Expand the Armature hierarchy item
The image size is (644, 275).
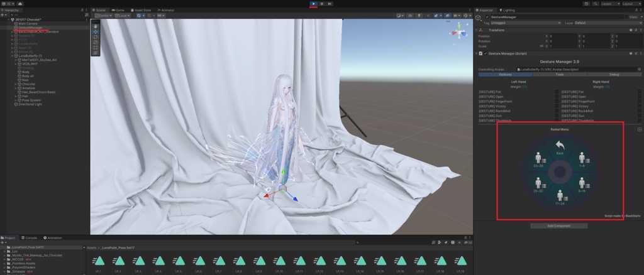(16, 88)
